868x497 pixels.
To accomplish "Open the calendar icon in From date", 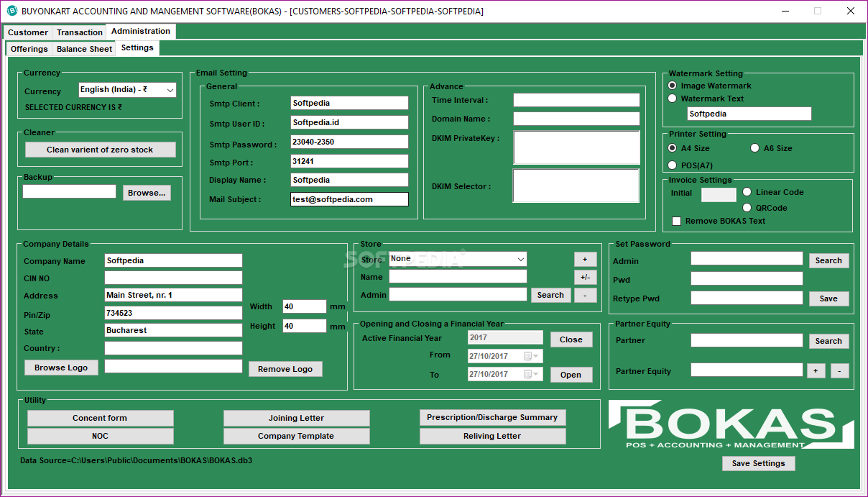I will tap(527, 356).
